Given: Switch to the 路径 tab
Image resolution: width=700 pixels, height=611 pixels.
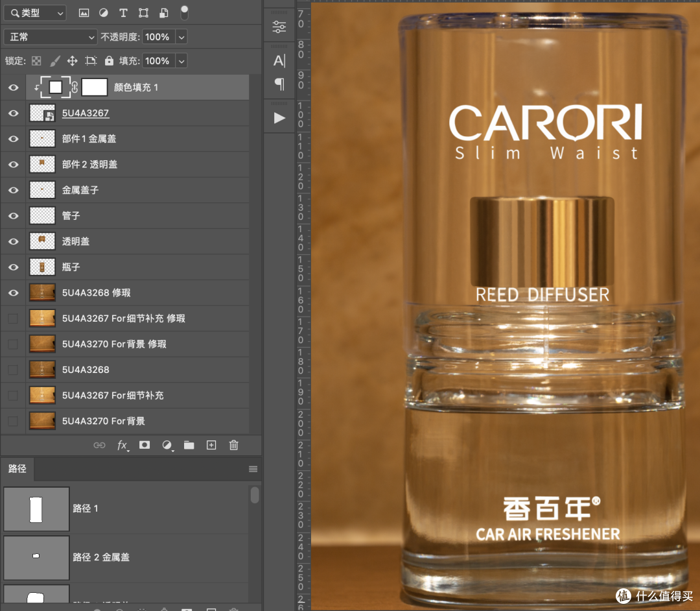Looking at the screenshot, I should coord(17,468).
